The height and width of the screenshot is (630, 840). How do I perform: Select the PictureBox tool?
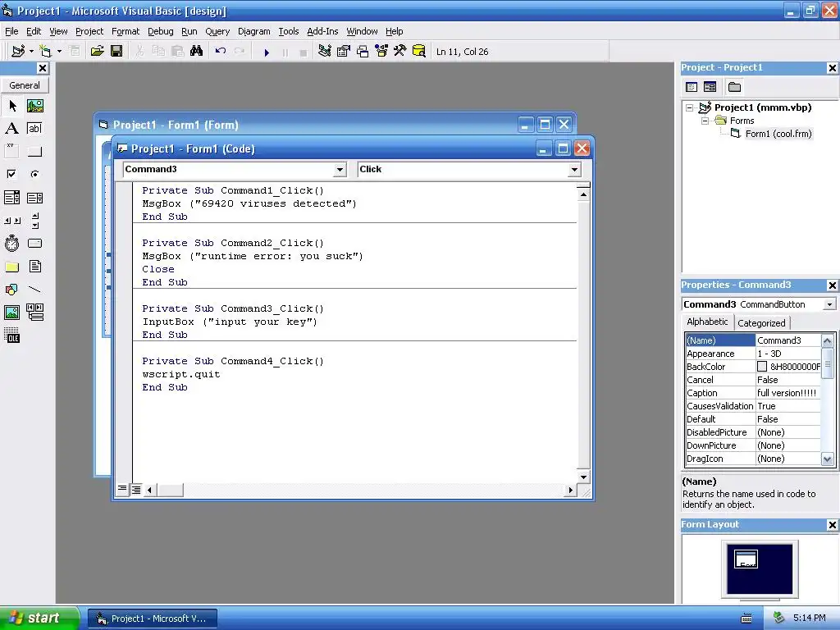point(34,106)
